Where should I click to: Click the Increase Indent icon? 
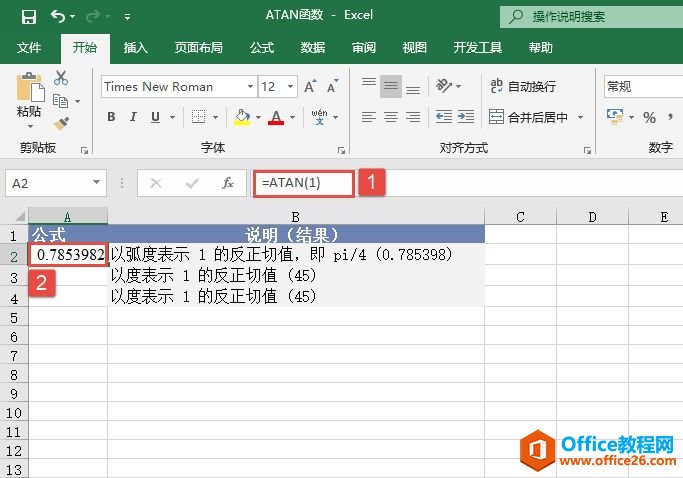click(x=466, y=117)
